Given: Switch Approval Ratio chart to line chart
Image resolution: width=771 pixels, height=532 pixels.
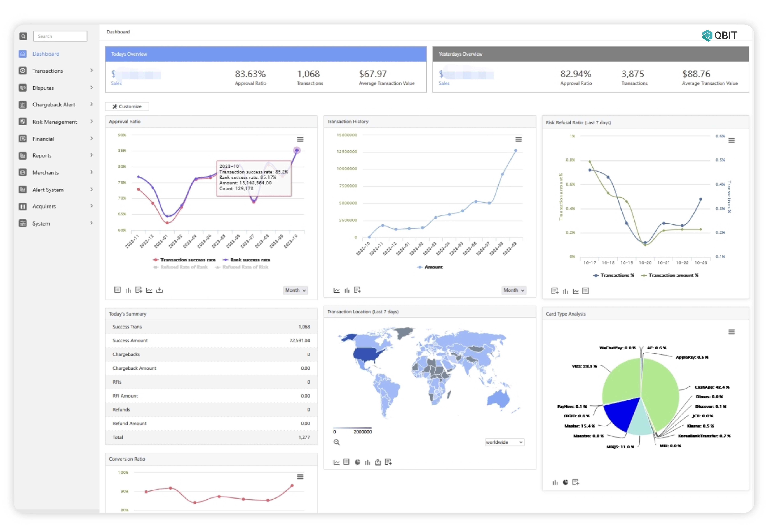Looking at the screenshot, I should 149,290.
